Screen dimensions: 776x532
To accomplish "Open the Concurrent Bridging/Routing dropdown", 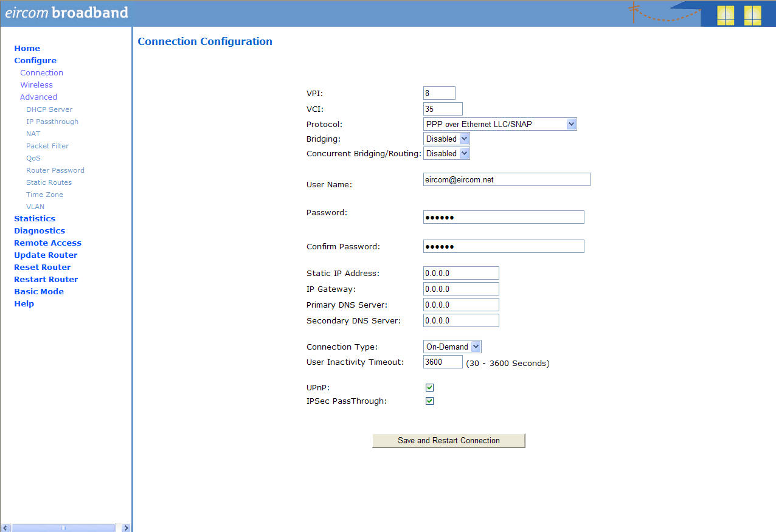I will [464, 153].
